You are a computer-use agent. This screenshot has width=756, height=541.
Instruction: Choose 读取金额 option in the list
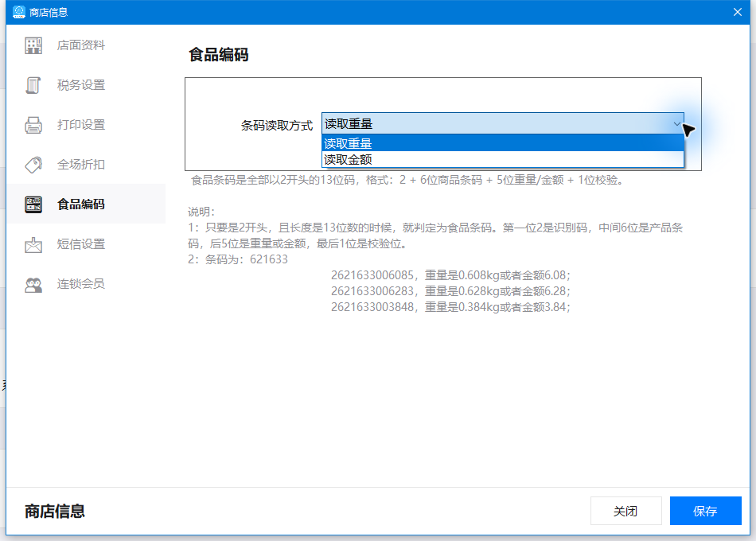(x=502, y=159)
